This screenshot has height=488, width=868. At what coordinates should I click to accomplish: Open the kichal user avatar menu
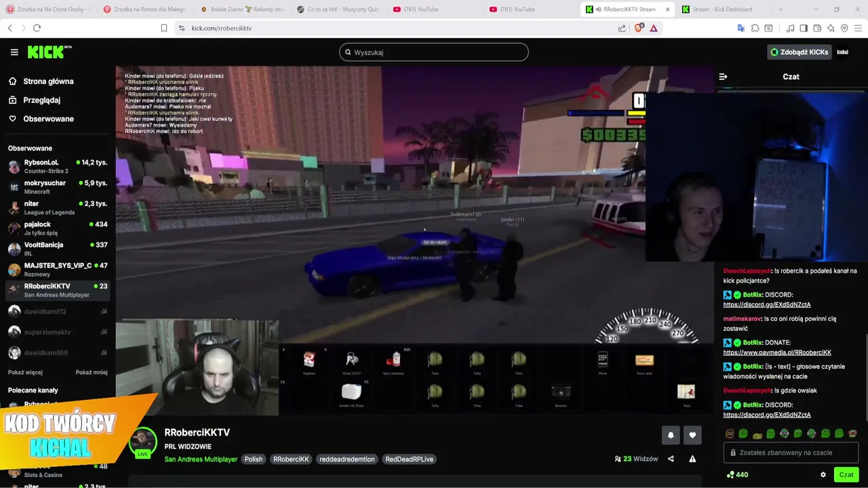[842, 52]
